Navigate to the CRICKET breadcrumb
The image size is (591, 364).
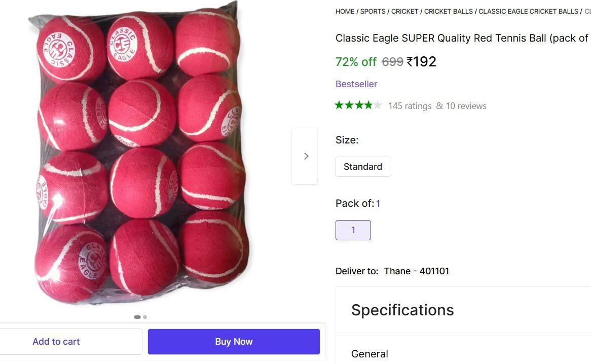click(x=404, y=11)
